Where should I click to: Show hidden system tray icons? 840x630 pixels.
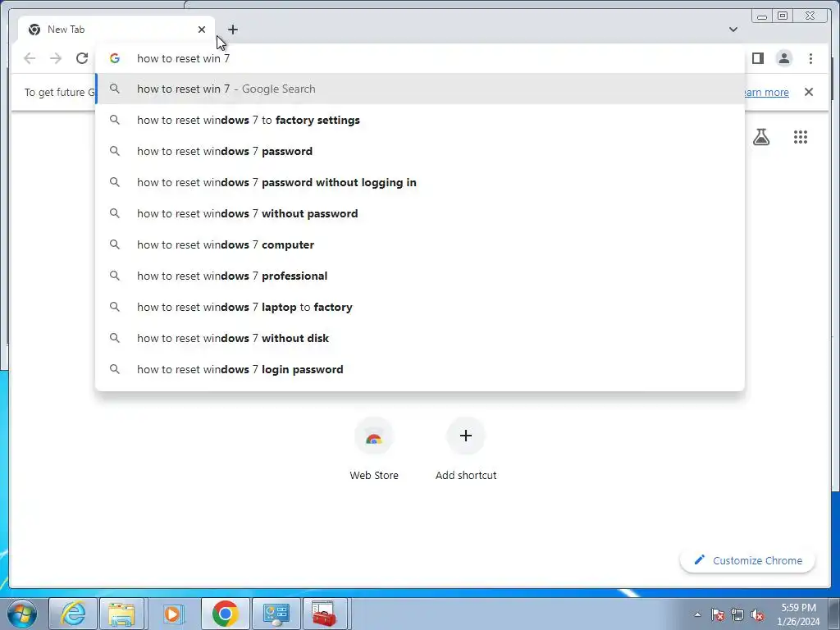click(697, 614)
